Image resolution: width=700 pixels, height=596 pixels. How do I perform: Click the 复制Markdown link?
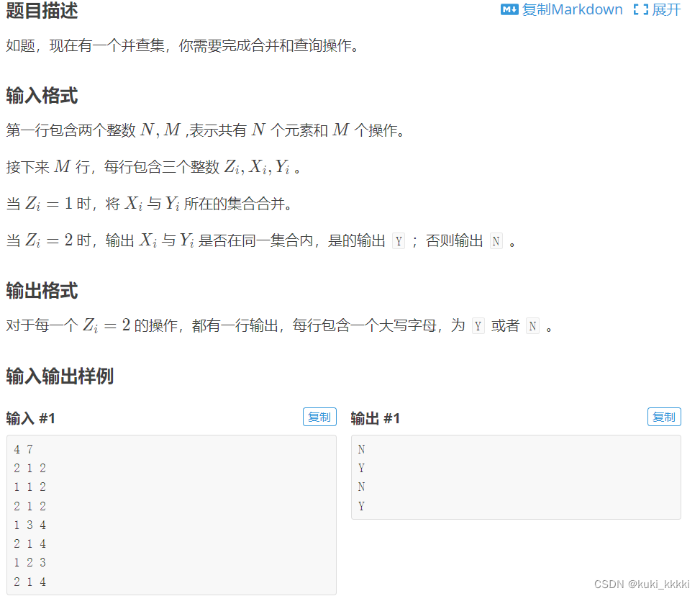(572, 9)
